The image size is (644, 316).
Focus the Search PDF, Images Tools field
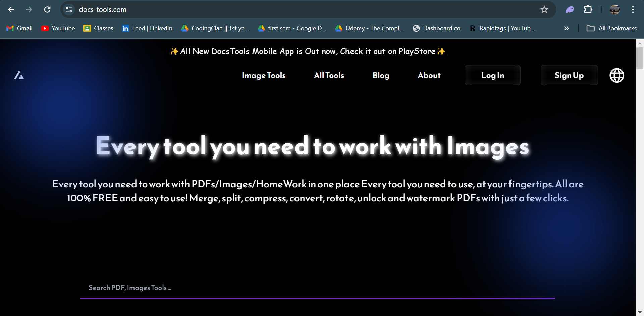pos(318,288)
